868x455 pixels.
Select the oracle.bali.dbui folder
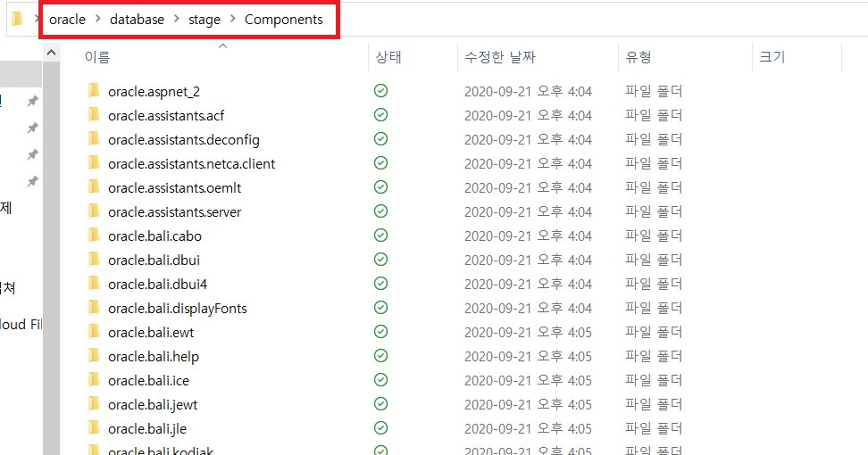[154, 260]
